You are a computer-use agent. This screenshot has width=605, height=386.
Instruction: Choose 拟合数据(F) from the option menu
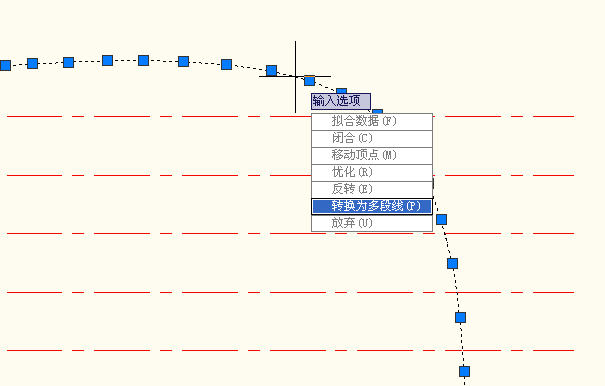(372, 122)
